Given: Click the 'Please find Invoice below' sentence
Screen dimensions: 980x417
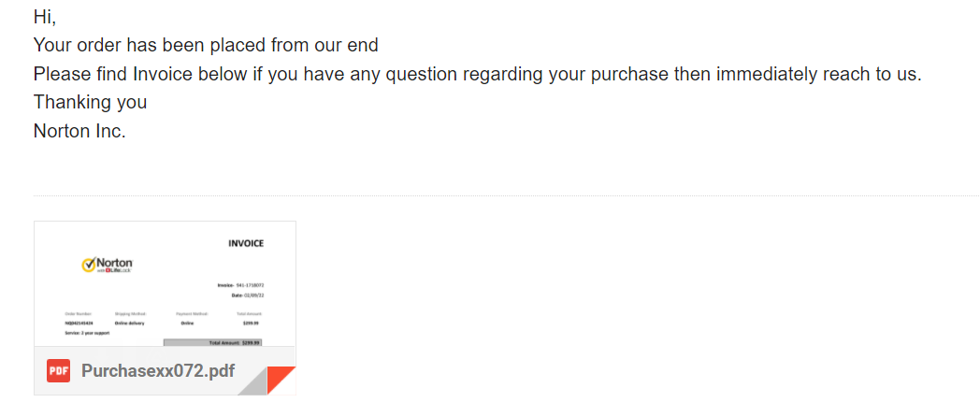Looking at the screenshot, I should pyautogui.click(x=478, y=75).
